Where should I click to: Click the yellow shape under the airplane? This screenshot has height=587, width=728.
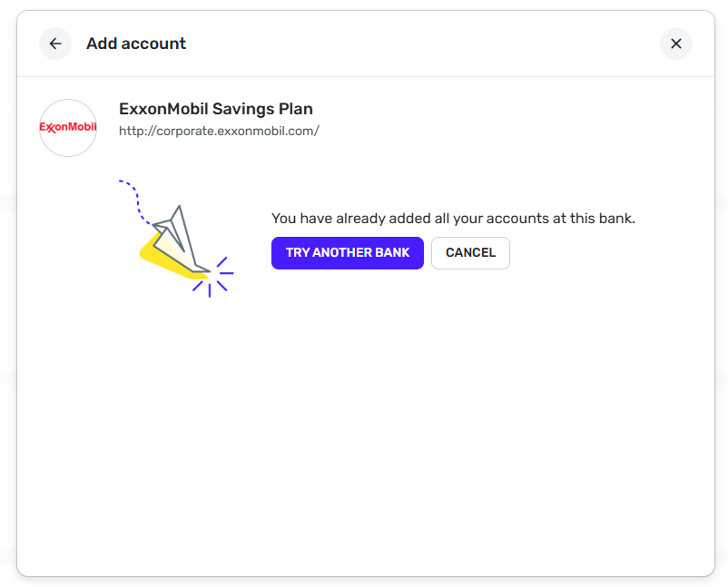click(154, 252)
